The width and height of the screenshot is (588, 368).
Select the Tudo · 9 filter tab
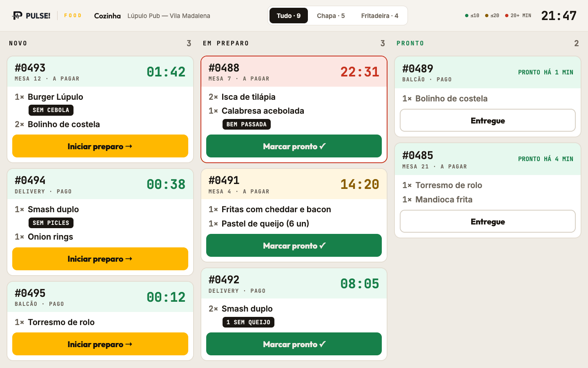pyautogui.click(x=289, y=16)
